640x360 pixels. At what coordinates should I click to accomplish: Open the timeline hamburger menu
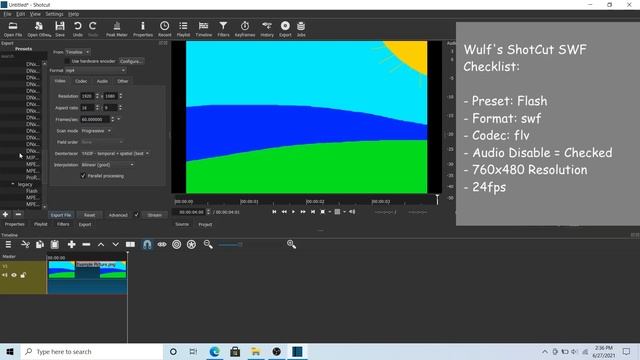tap(8, 244)
